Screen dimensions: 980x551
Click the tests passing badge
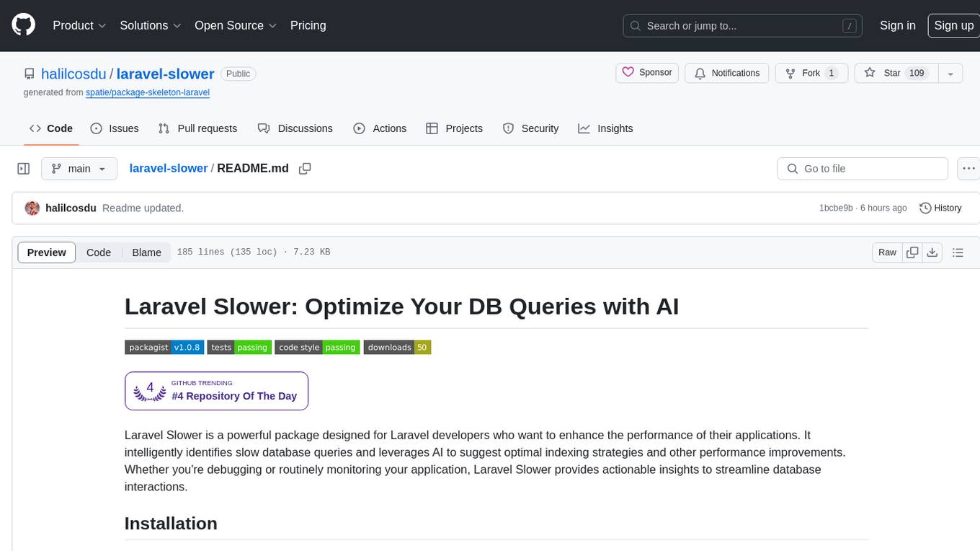pos(239,348)
